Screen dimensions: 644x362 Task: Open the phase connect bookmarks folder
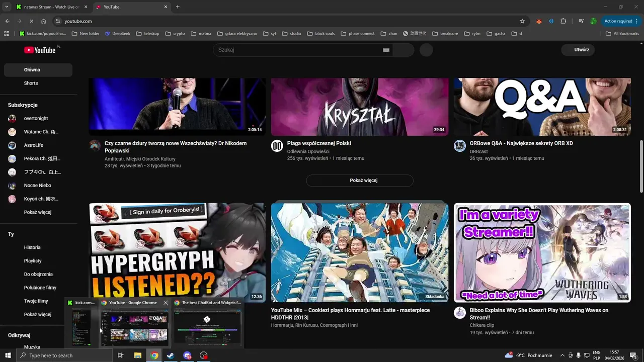[x=358, y=34]
